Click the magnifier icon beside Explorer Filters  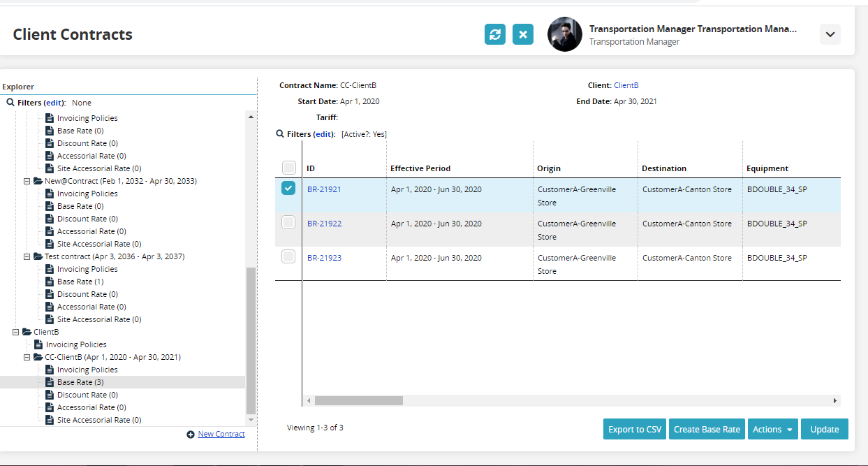10,103
